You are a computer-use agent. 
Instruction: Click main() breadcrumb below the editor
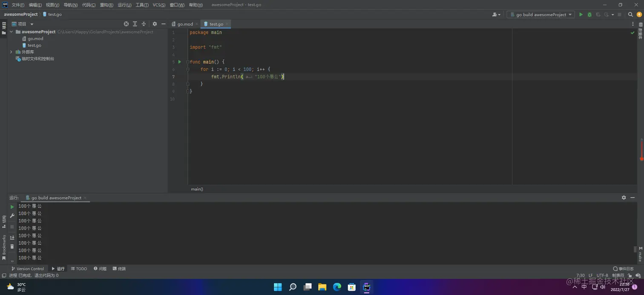tap(197, 189)
